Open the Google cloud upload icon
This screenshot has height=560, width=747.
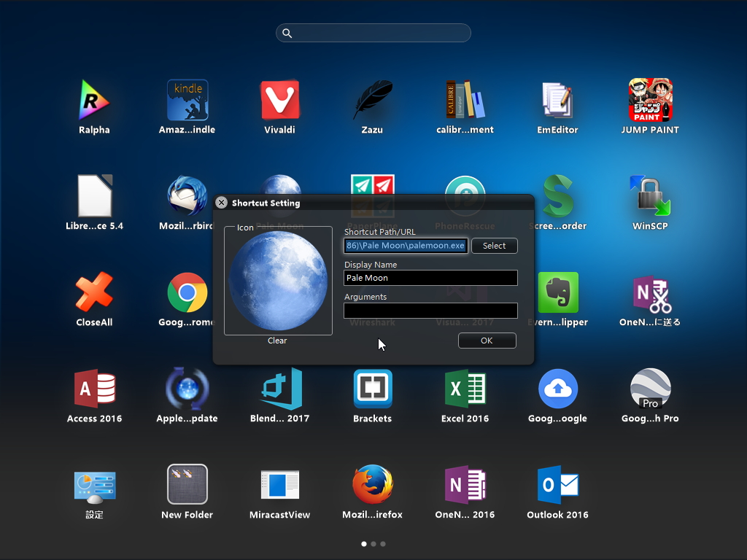(x=558, y=389)
